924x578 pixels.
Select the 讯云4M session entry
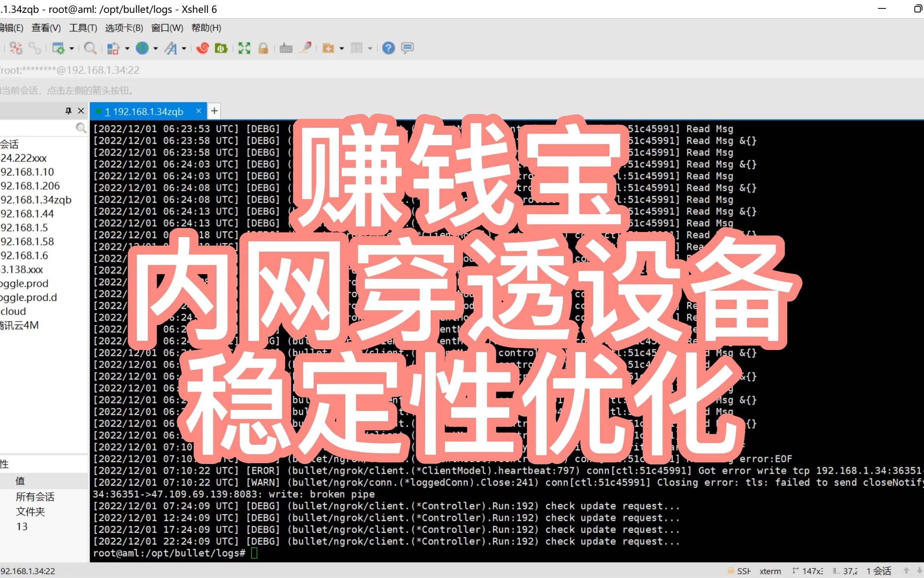pyautogui.click(x=19, y=326)
